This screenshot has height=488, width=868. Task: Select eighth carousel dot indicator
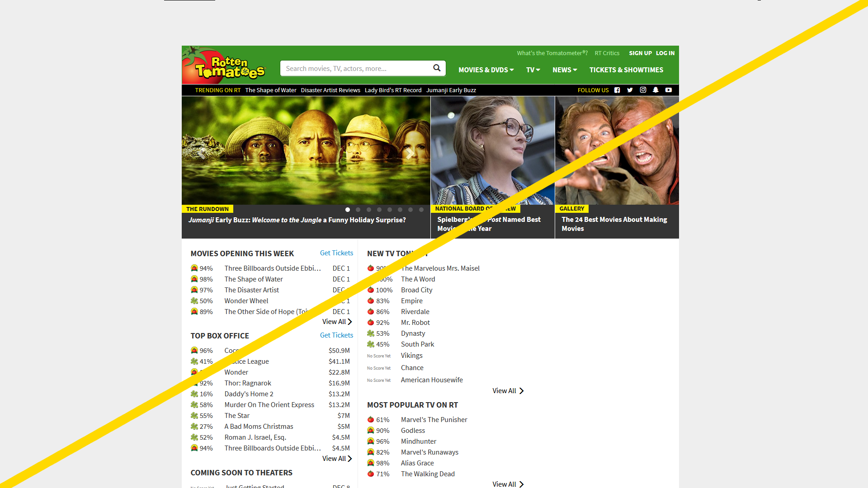[x=421, y=210]
